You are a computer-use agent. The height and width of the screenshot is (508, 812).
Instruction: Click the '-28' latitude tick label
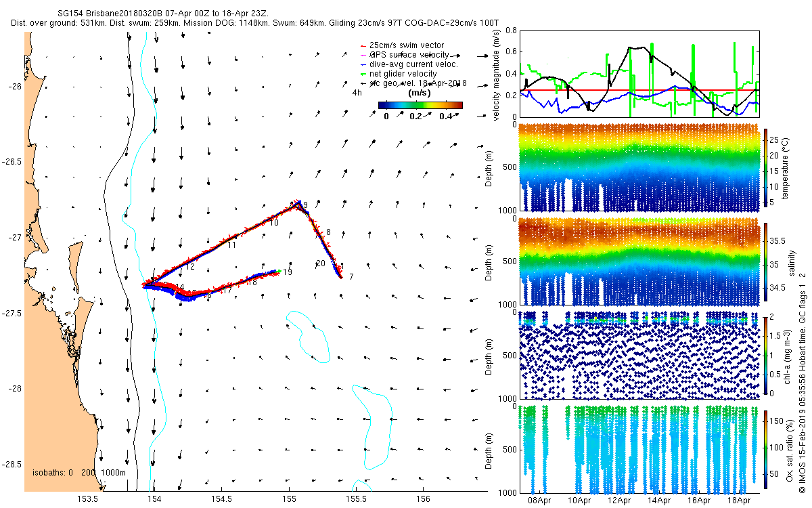[15, 389]
